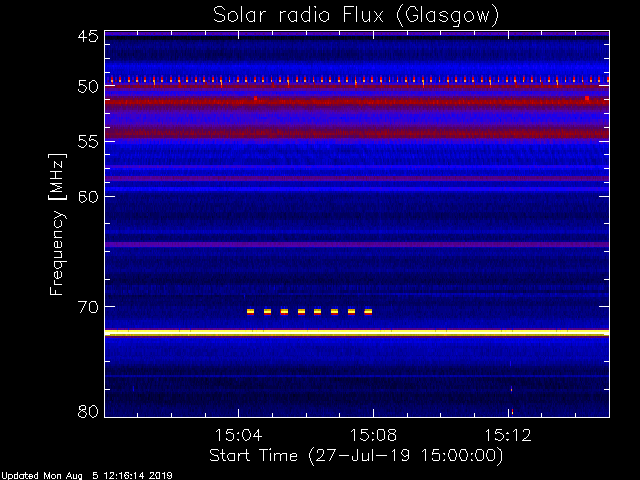
Task: Click the 'Frequency [MHz]' axis title
Action: point(57,224)
